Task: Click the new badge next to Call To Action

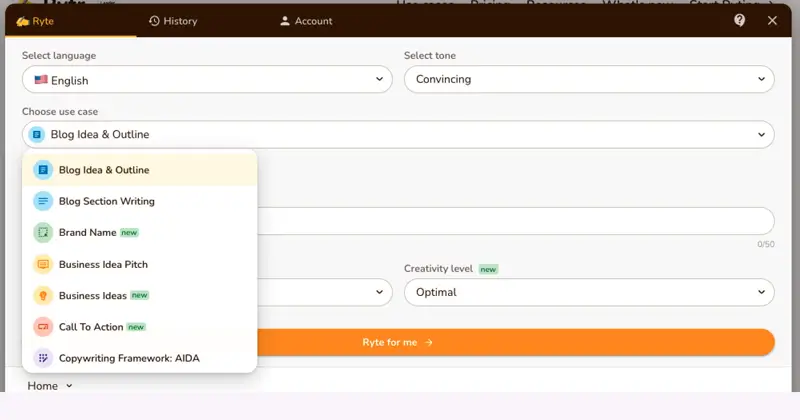Action: (136, 327)
